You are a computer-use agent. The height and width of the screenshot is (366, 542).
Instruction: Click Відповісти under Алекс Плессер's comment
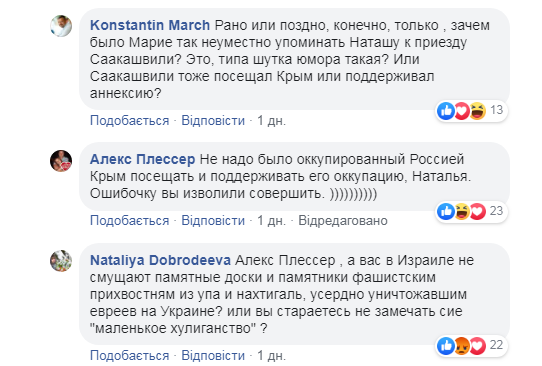coord(213,220)
